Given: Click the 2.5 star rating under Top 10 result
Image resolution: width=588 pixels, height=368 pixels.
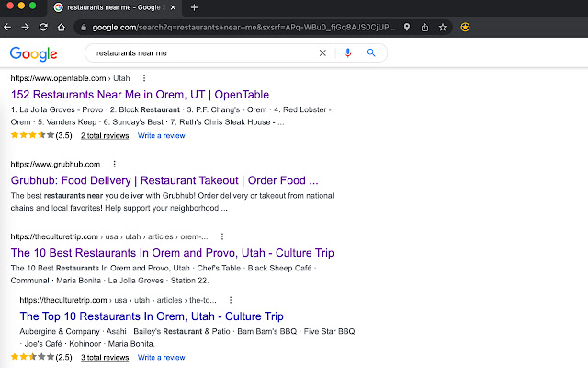Looking at the screenshot, I should pos(41,357).
